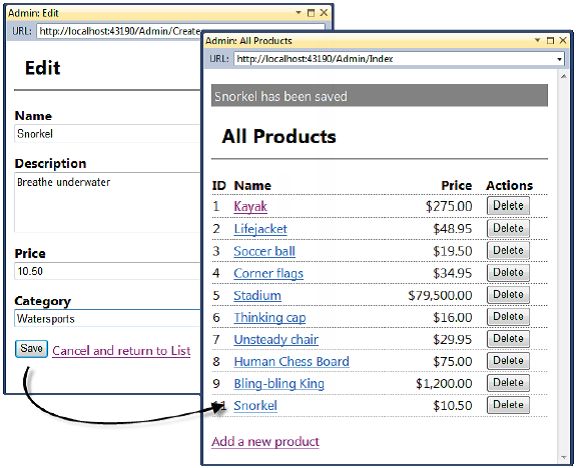Delete the Bling-bling King product
The image size is (576, 468).
[x=508, y=383]
